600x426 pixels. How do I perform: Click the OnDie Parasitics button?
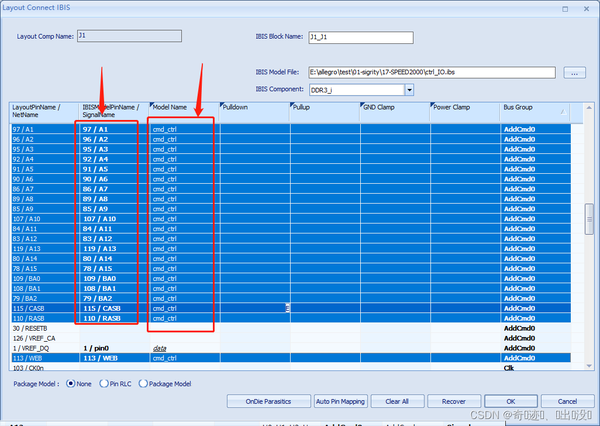pos(268,402)
